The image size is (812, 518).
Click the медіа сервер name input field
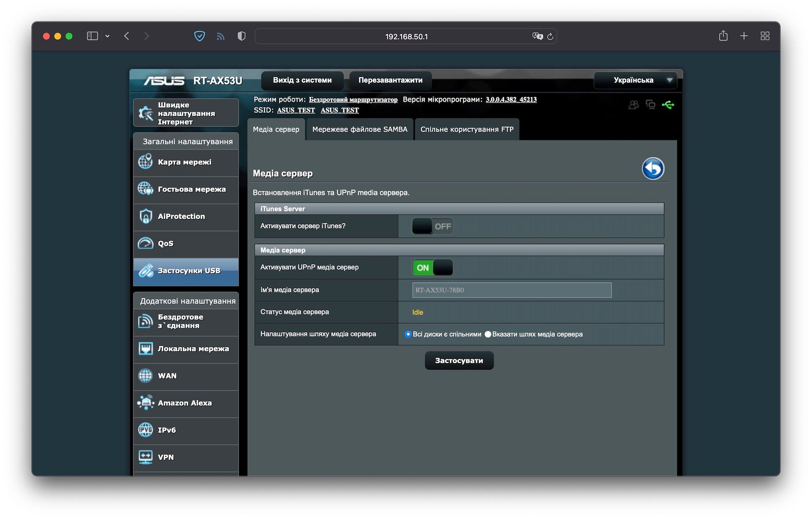click(511, 290)
